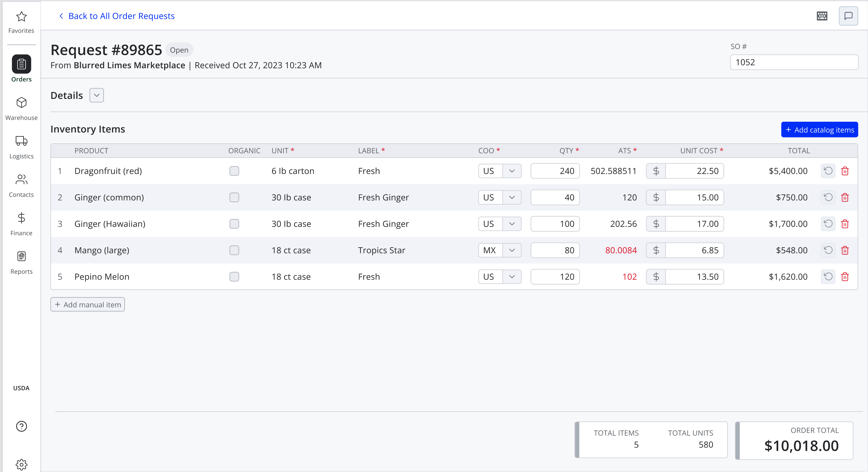Open the settings gear icon
Viewport: 868px width, 472px height.
[21, 464]
